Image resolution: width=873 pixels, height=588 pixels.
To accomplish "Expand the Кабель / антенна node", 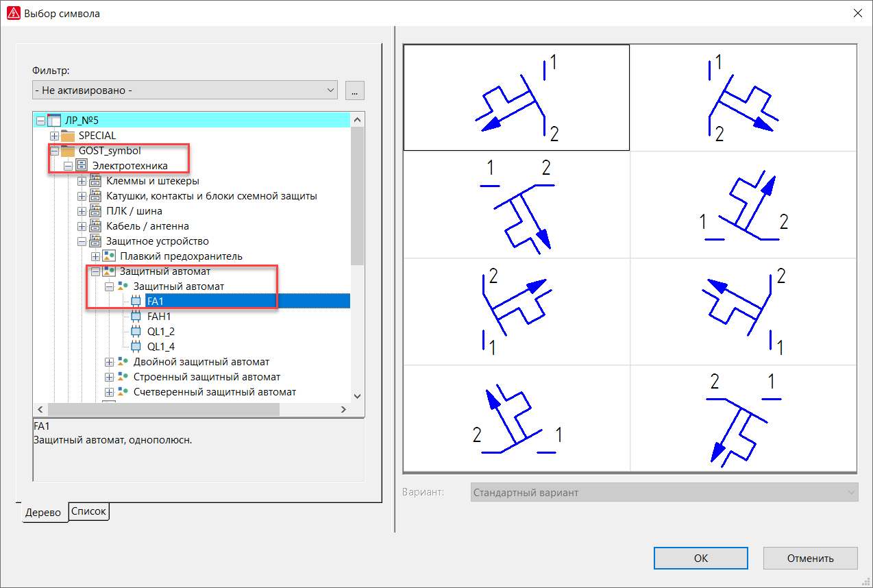I will [82, 226].
